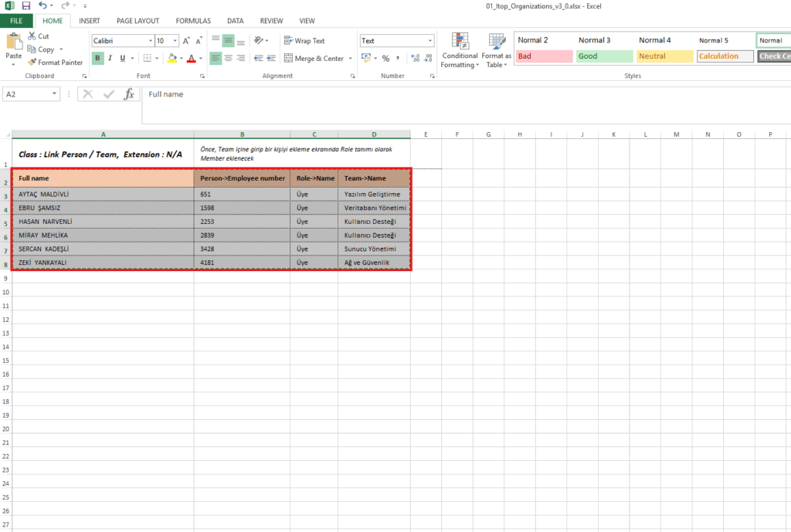Viewport: 791px width, 532px height.
Task: Decrease decimal places
Action: pyautogui.click(x=428, y=58)
